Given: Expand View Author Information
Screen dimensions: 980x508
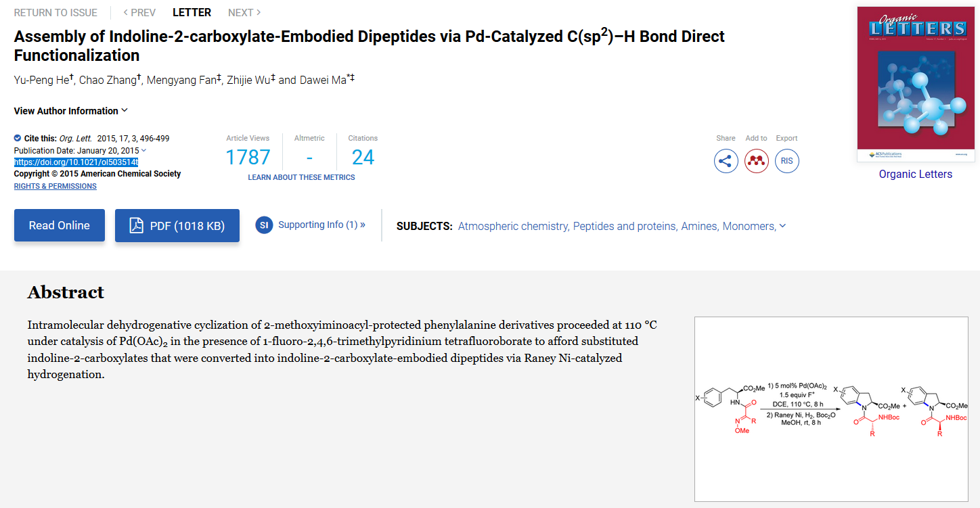Looking at the screenshot, I should click(x=71, y=111).
